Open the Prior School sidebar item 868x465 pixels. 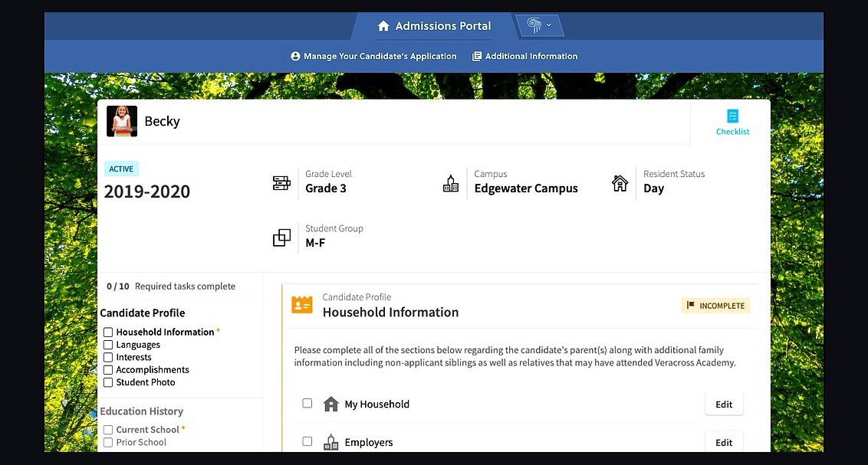click(141, 442)
